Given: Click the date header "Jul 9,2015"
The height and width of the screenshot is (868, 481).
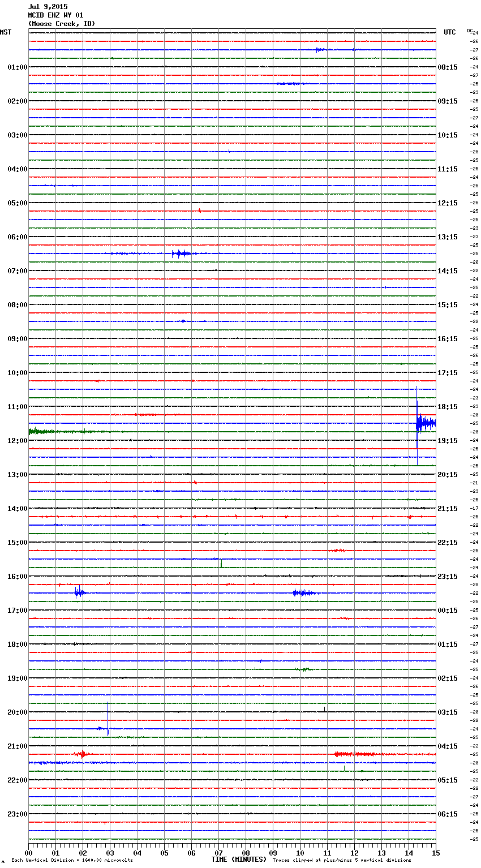Looking at the screenshot, I should (48, 7).
